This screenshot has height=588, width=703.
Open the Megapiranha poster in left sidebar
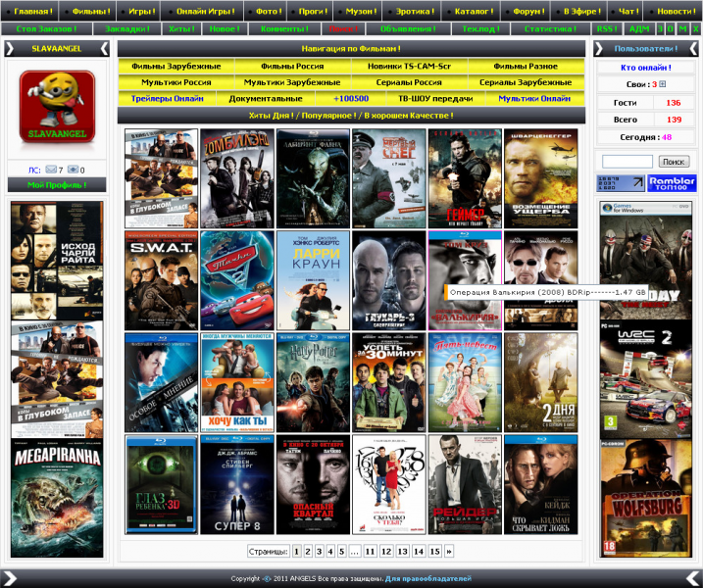[x=57, y=499]
